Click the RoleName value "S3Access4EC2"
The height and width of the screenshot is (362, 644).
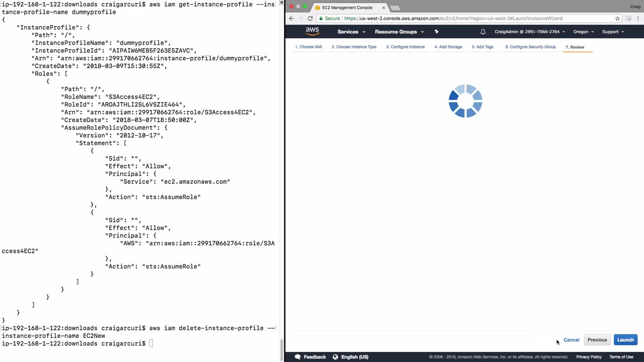(x=132, y=97)
